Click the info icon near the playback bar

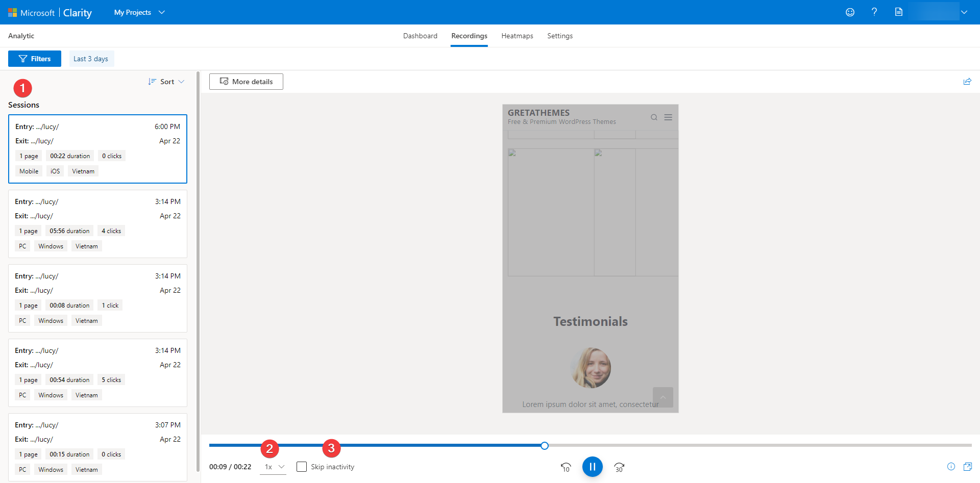click(x=951, y=467)
